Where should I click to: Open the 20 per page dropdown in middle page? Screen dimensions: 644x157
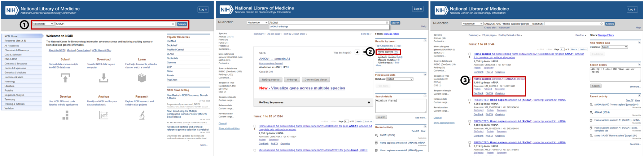[274, 34]
